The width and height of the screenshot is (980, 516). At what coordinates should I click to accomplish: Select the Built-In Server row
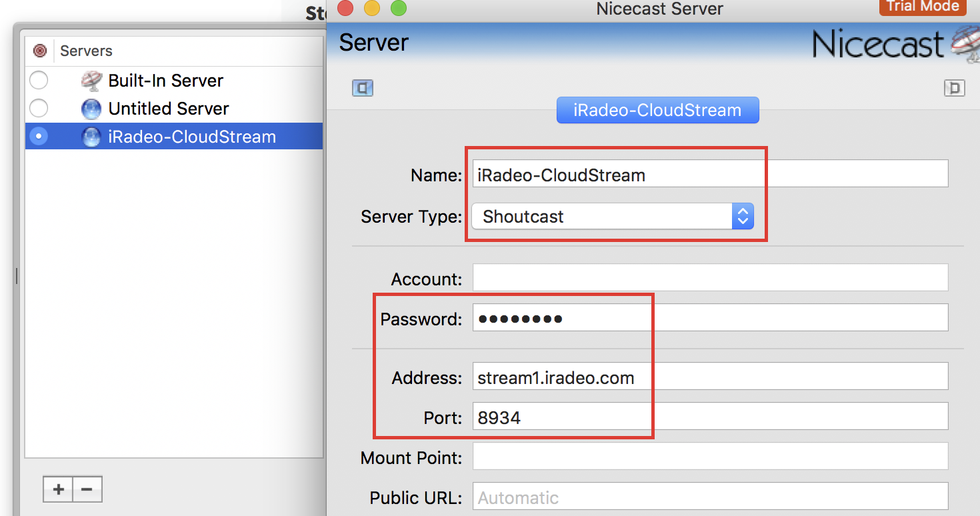174,81
